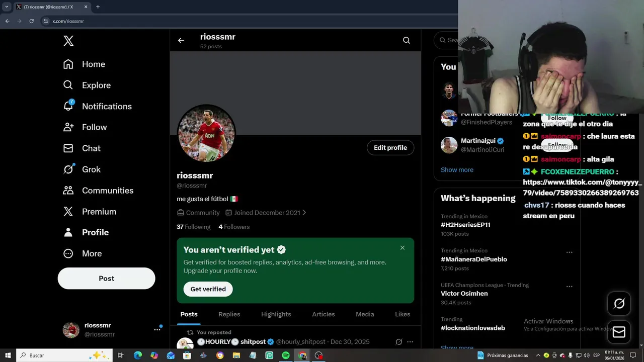Switch to the Highlights tab

[276, 314]
